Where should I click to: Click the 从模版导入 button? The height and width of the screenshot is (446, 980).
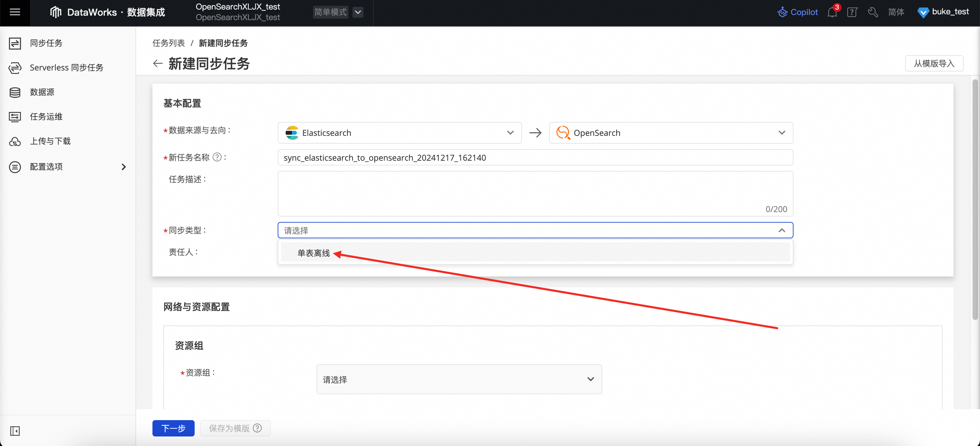pos(934,63)
